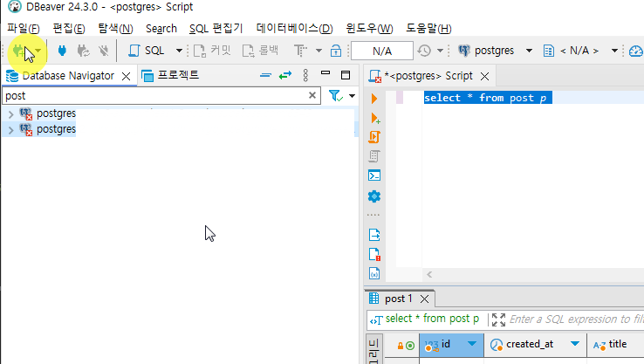The height and width of the screenshot is (364, 644).
Task: Click the 커밋 (Commit) button
Action: pos(212,51)
